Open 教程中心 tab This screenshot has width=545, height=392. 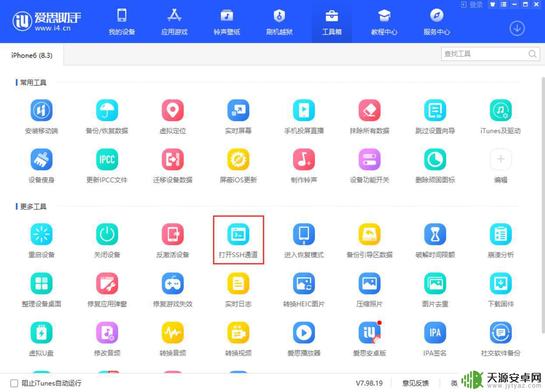384,21
